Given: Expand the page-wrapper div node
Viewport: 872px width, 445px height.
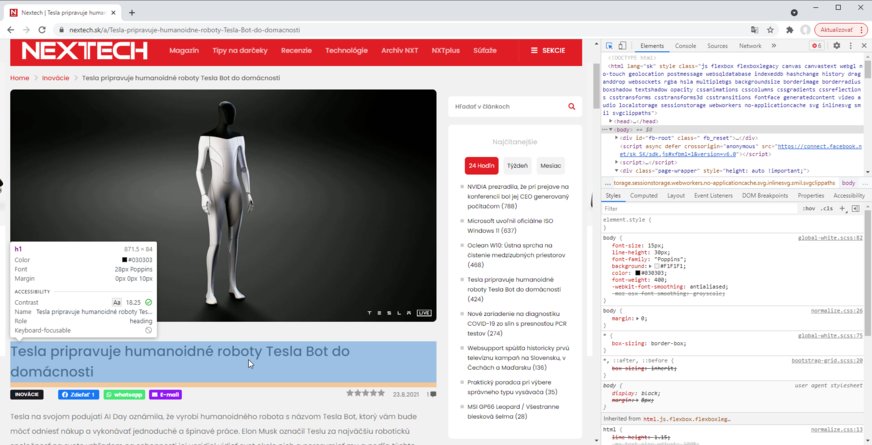Looking at the screenshot, I should tap(617, 171).
